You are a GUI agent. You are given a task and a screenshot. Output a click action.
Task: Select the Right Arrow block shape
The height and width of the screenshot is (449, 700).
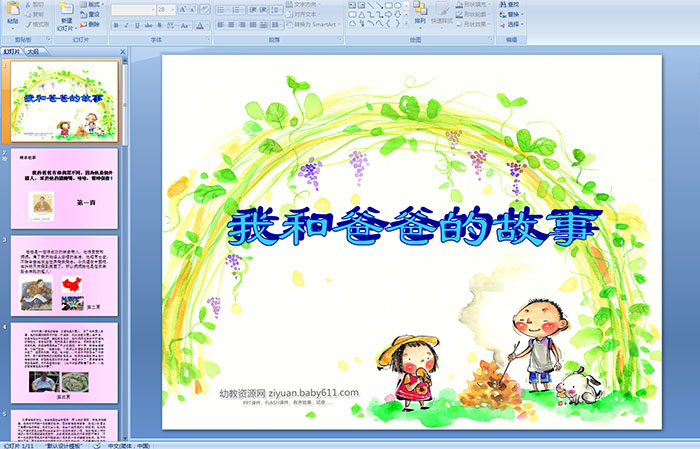click(388, 15)
